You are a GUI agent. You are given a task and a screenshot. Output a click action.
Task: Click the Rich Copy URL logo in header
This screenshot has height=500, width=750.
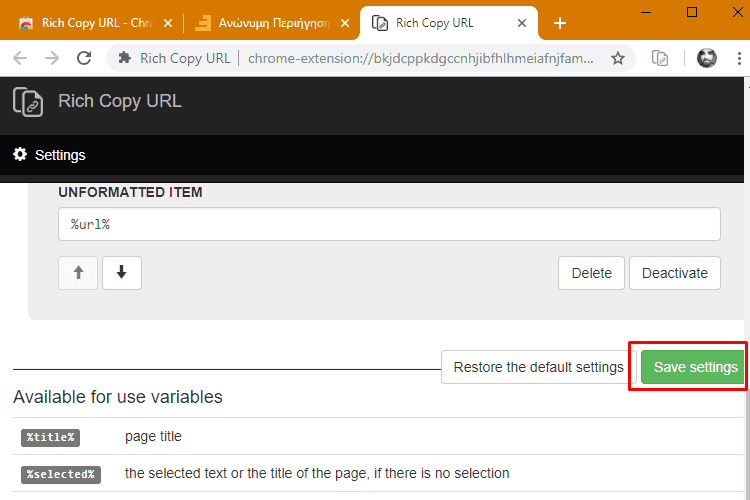point(28,101)
